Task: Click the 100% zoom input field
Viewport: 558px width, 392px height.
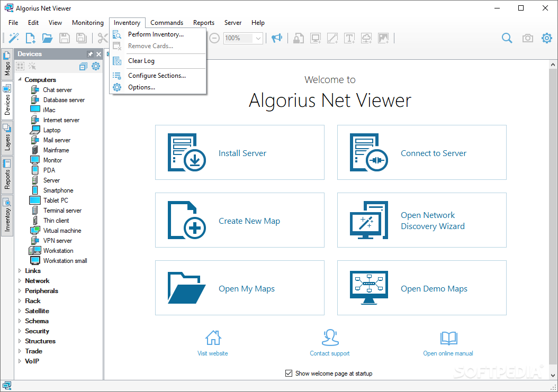Action: (x=238, y=38)
